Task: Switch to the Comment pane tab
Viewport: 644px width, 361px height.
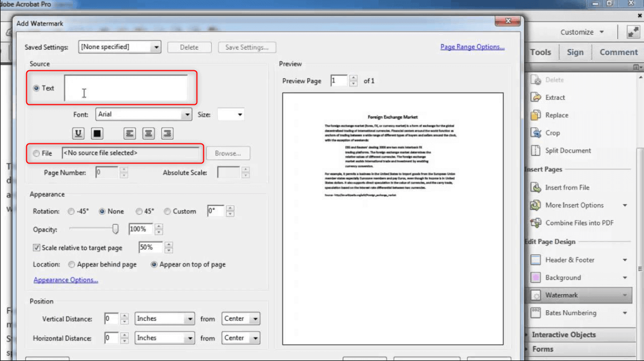Action: point(618,52)
